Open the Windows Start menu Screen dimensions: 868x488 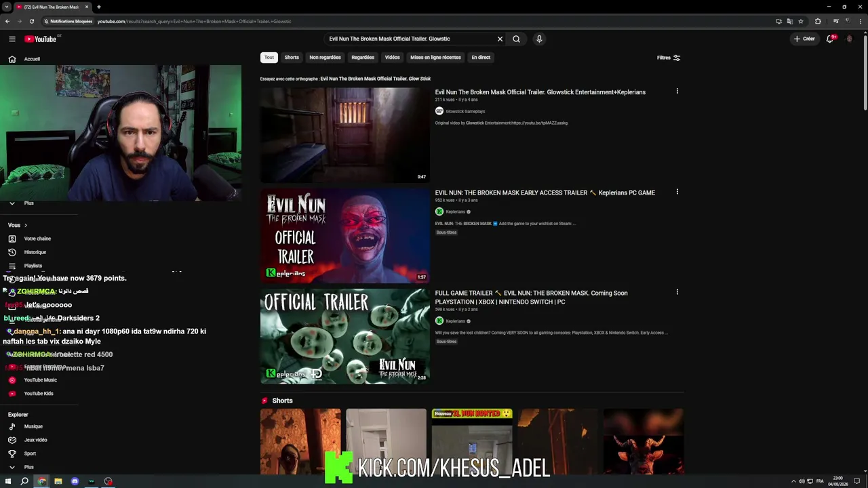coord(8,481)
